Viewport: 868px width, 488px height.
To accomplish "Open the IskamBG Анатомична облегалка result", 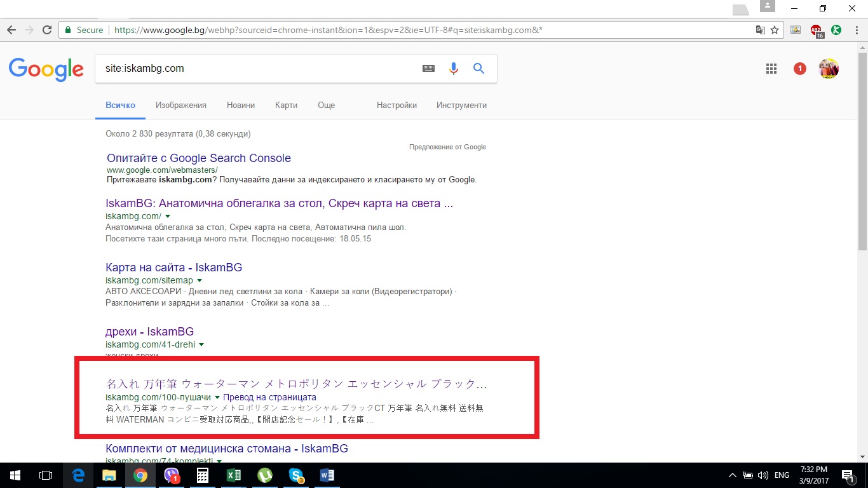I will pyautogui.click(x=280, y=204).
